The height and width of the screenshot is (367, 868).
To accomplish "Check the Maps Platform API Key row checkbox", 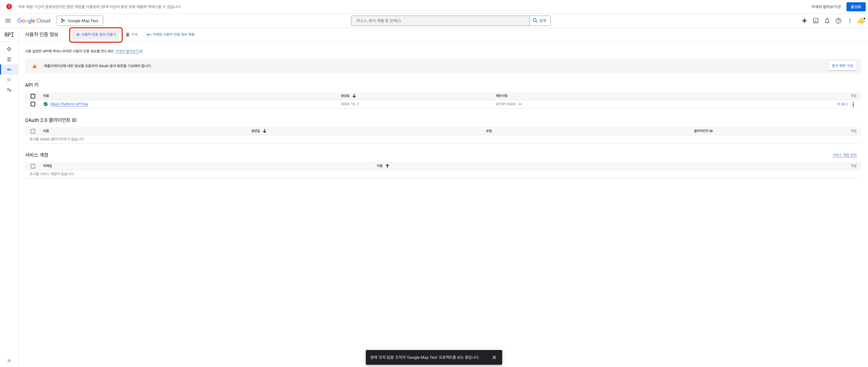I will [x=33, y=104].
